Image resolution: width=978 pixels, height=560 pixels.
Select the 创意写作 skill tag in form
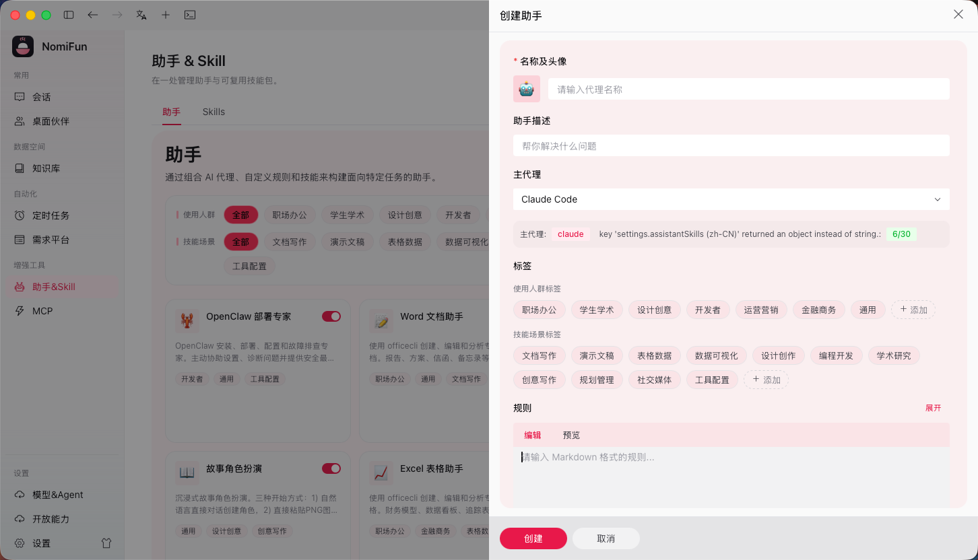[x=540, y=380]
